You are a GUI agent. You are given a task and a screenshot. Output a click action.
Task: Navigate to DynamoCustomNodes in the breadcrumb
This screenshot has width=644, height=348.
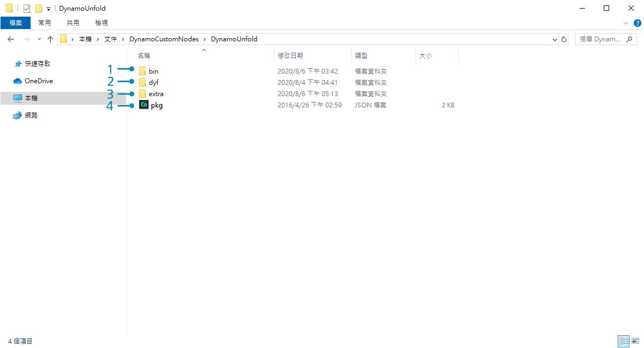[x=164, y=39]
